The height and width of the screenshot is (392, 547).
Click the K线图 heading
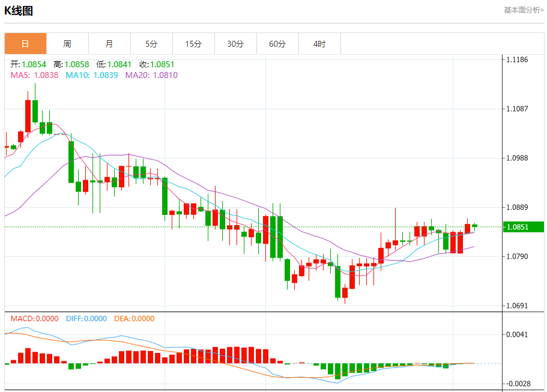point(19,11)
